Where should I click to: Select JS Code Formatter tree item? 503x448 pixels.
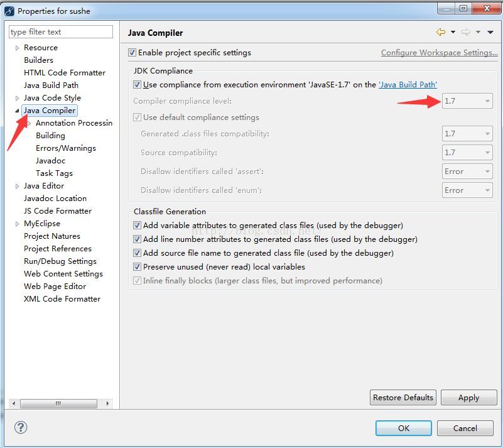[58, 211]
